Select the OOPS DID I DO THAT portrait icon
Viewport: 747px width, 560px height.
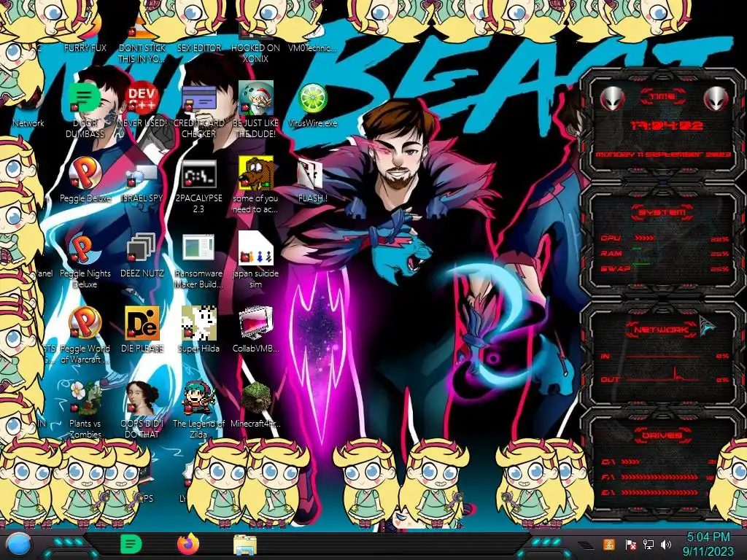(x=142, y=399)
